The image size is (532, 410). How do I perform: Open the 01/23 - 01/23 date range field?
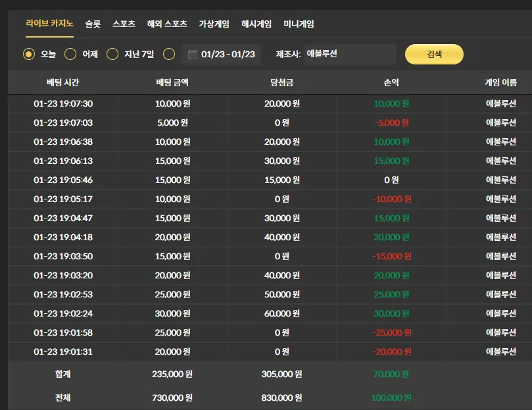pyautogui.click(x=221, y=55)
